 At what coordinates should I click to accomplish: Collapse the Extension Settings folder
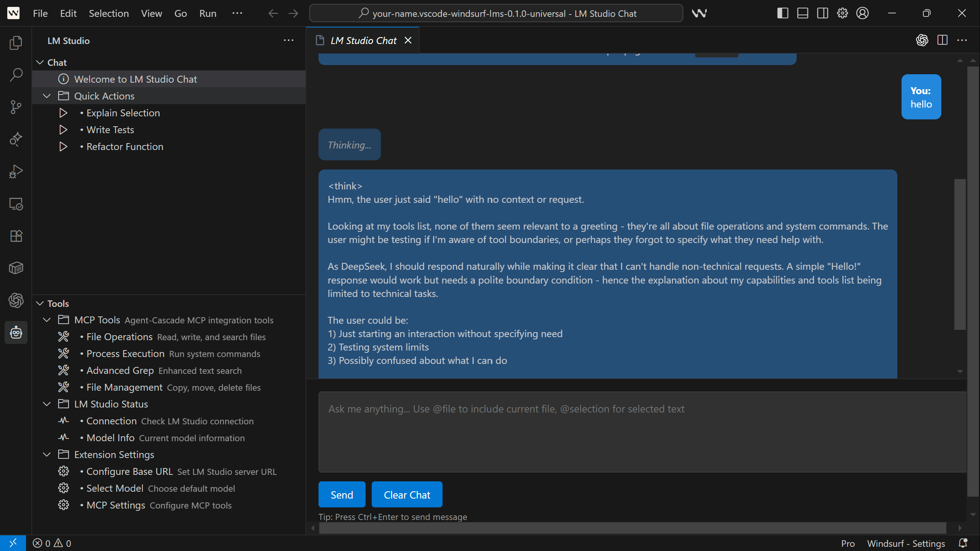click(47, 455)
